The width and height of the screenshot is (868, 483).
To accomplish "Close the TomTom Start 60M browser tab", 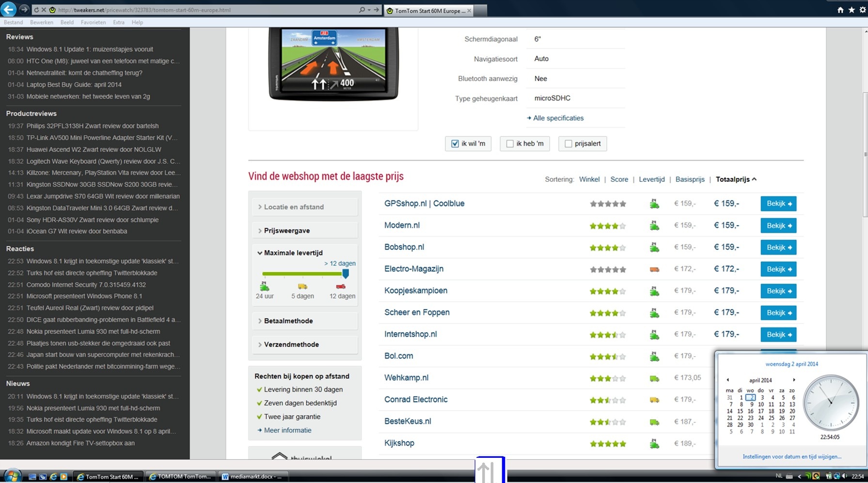I will point(469,11).
